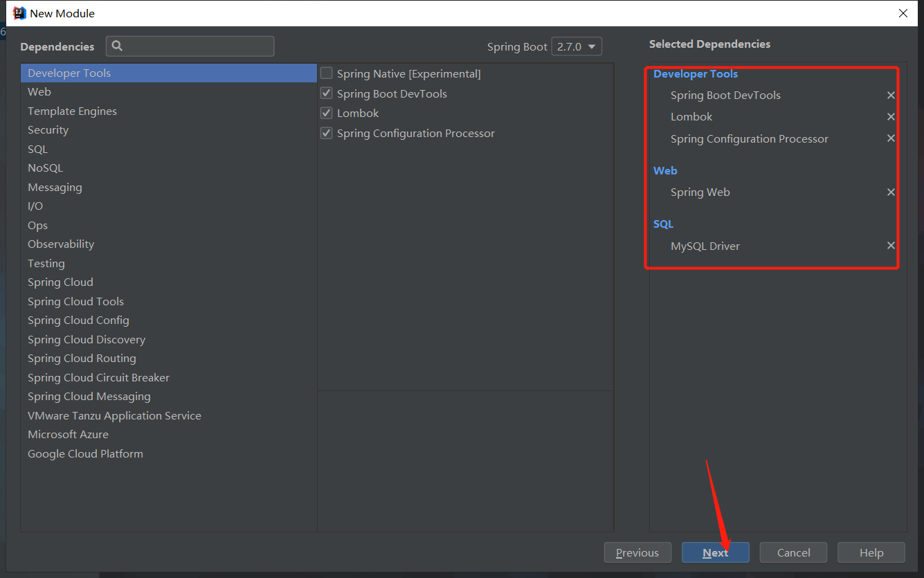The height and width of the screenshot is (578, 924).
Task: Remove Lombok using its X icon
Action: click(891, 117)
